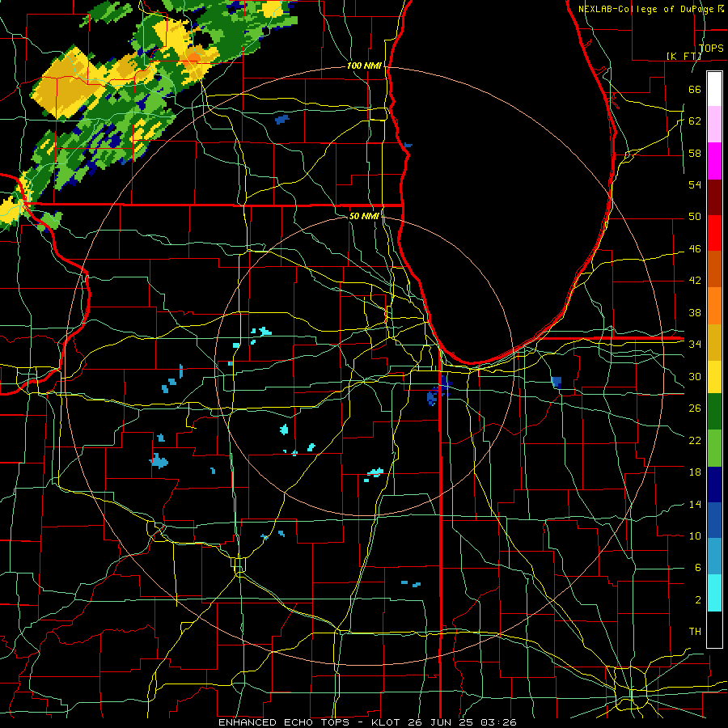Select the bright red legend color band

point(714,233)
